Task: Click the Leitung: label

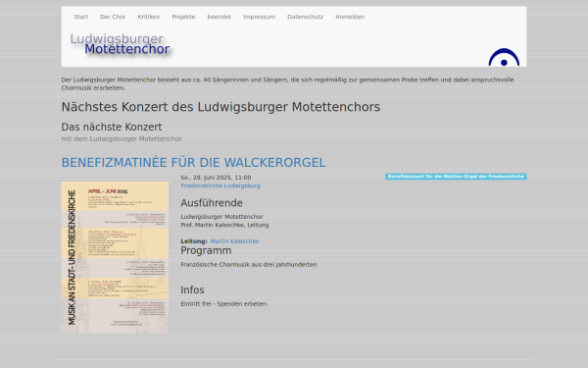Action: point(194,241)
